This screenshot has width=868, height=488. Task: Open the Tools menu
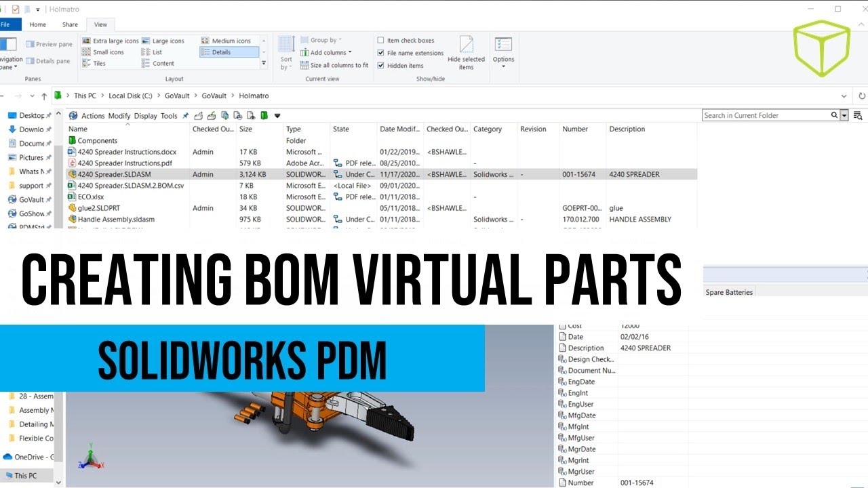[x=169, y=116]
